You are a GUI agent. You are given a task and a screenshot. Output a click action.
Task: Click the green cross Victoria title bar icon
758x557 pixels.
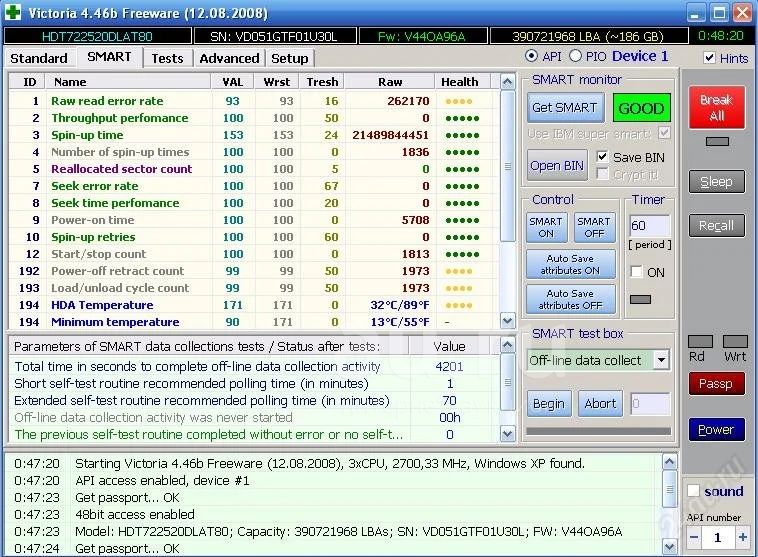13,12
